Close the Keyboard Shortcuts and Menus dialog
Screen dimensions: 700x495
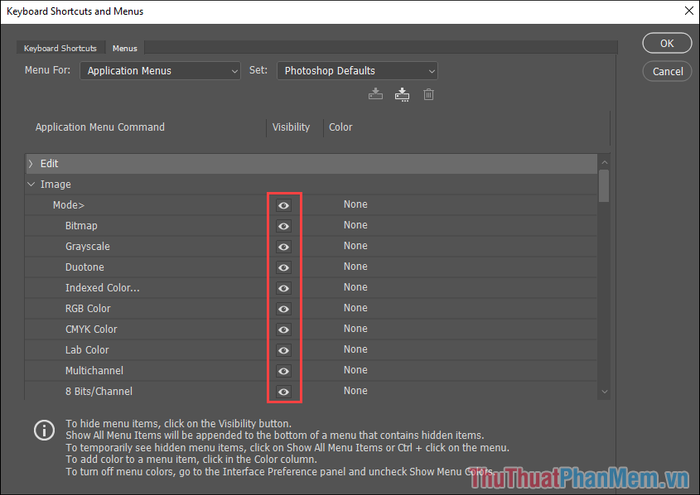click(689, 11)
